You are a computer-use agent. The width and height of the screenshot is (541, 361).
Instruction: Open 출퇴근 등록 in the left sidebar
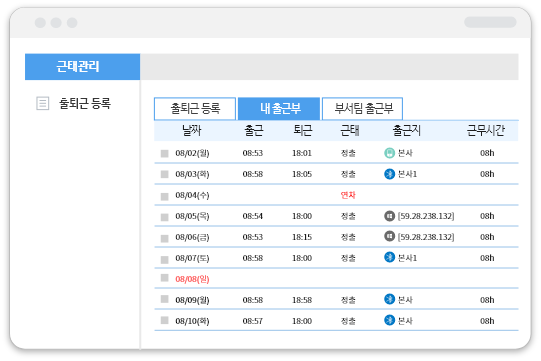pyautogui.click(x=85, y=103)
